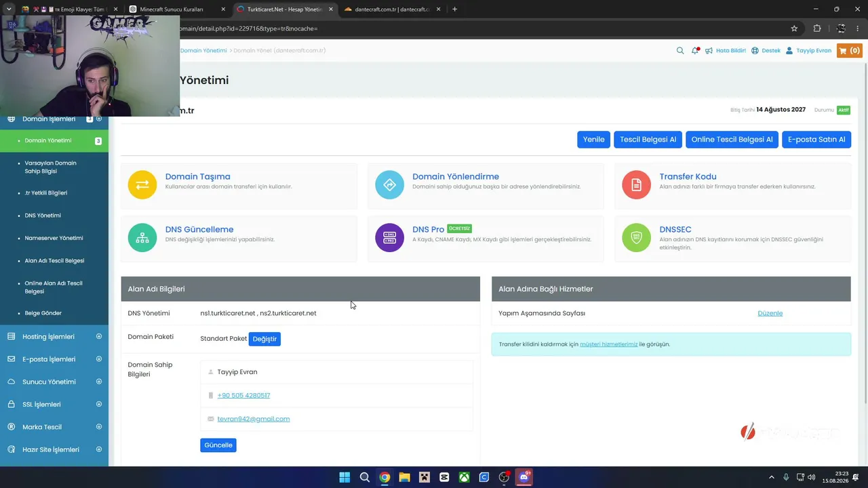The width and height of the screenshot is (868, 488).
Task: Open the Xbox app on the taskbar
Action: [464, 477]
